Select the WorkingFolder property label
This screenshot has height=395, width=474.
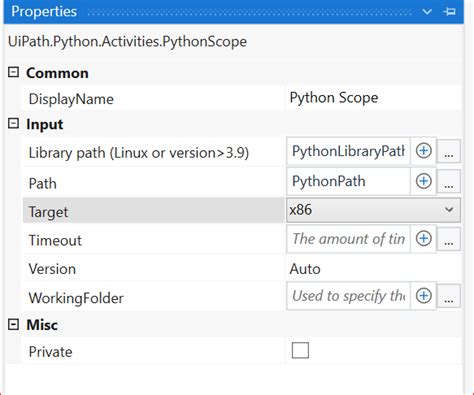point(76,298)
